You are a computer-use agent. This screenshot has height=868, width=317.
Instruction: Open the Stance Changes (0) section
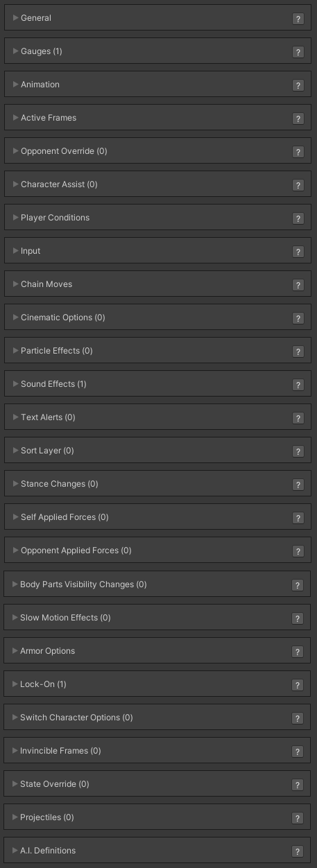[x=158, y=484]
